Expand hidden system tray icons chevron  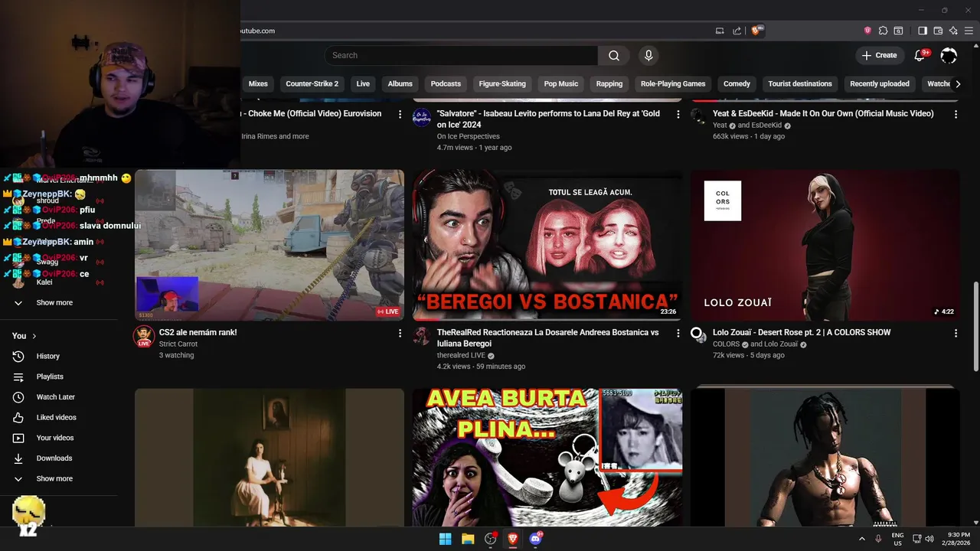click(x=862, y=539)
